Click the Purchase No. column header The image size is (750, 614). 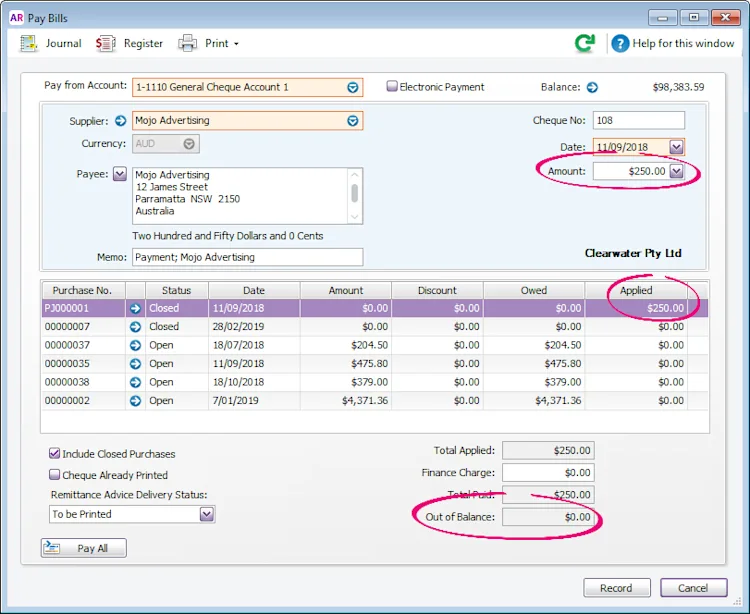click(84, 290)
